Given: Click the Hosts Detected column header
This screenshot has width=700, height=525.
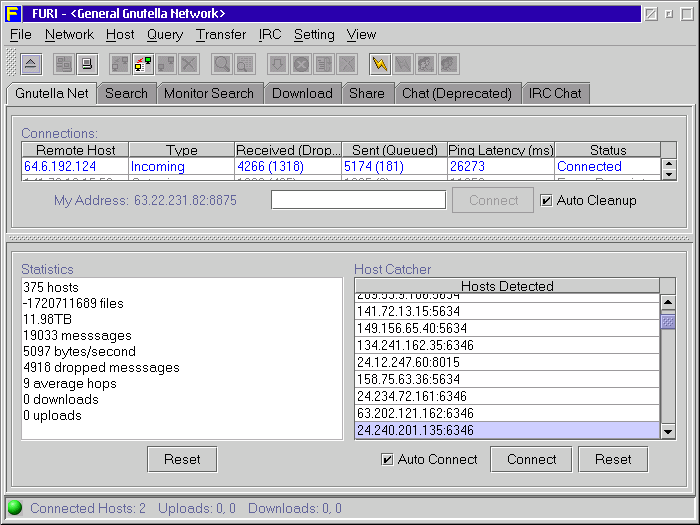Looking at the screenshot, I should [507, 286].
